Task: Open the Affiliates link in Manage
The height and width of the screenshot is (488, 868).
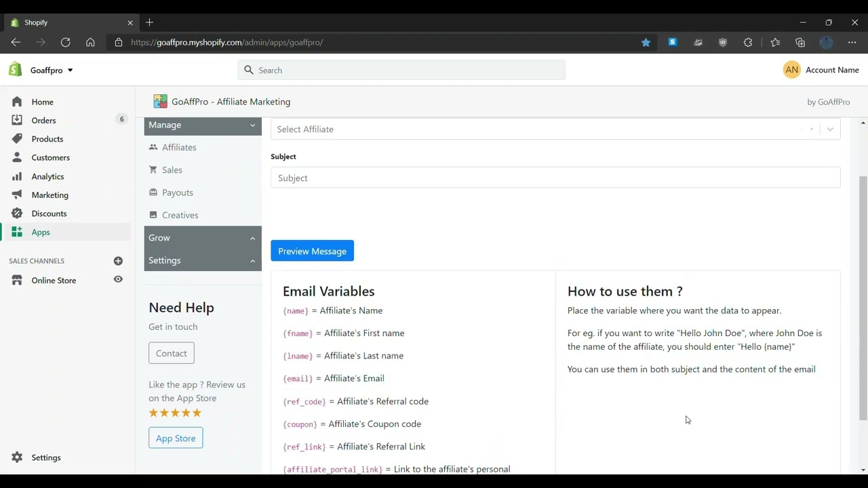Action: pos(179,147)
